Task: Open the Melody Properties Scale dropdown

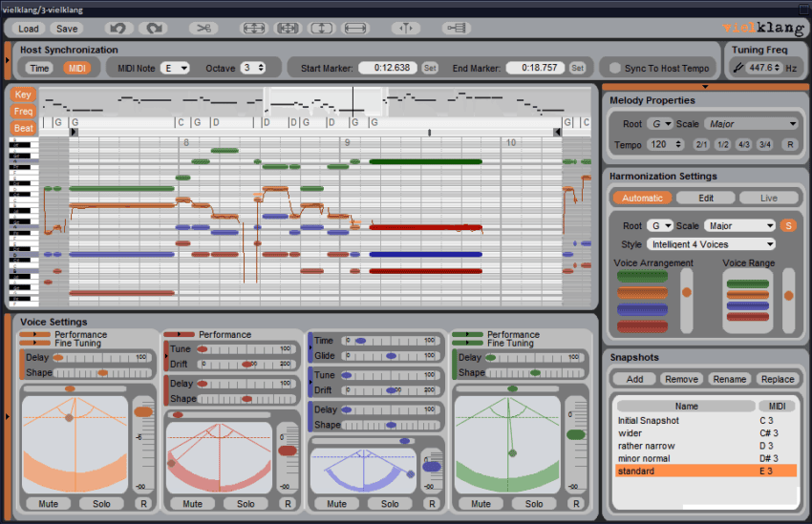Action: click(x=751, y=124)
